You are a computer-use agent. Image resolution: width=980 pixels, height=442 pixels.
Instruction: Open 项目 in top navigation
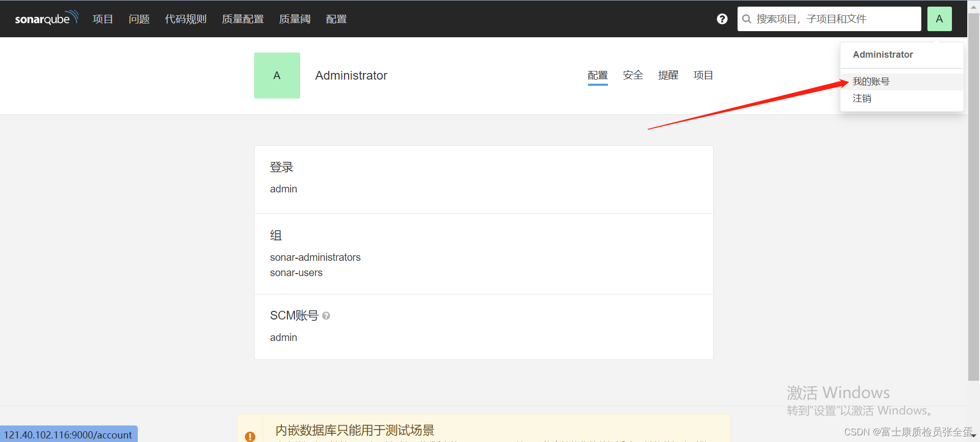103,19
